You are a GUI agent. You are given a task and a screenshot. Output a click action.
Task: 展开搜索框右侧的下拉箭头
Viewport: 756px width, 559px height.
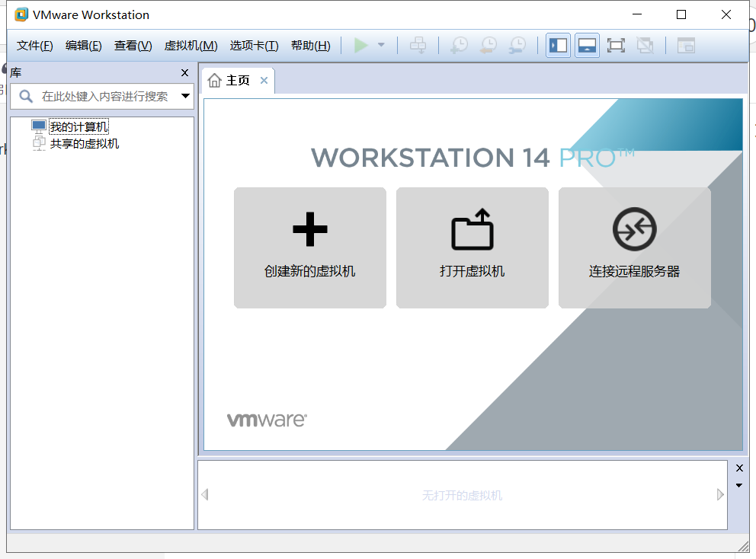coord(184,96)
